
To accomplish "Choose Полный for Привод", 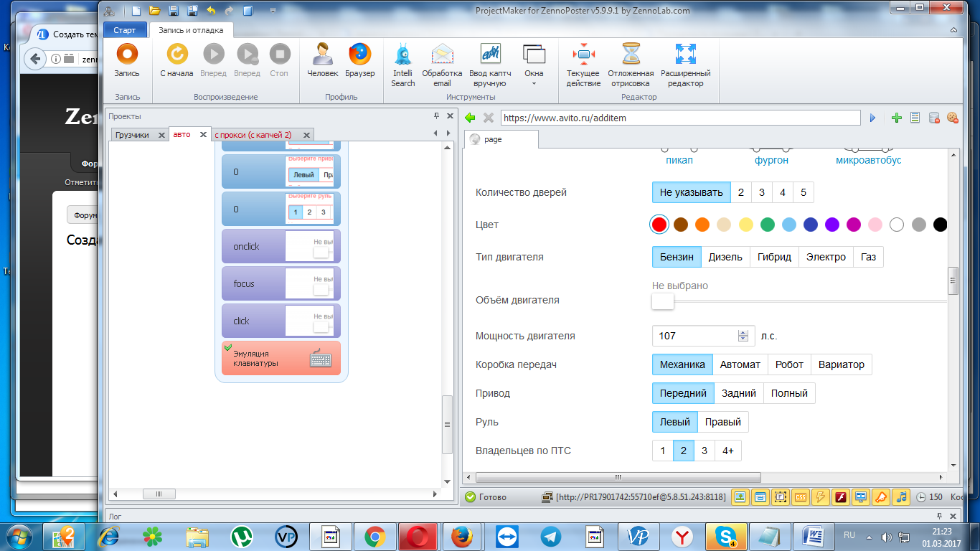I will pyautogui.click(x=789, y=393).
